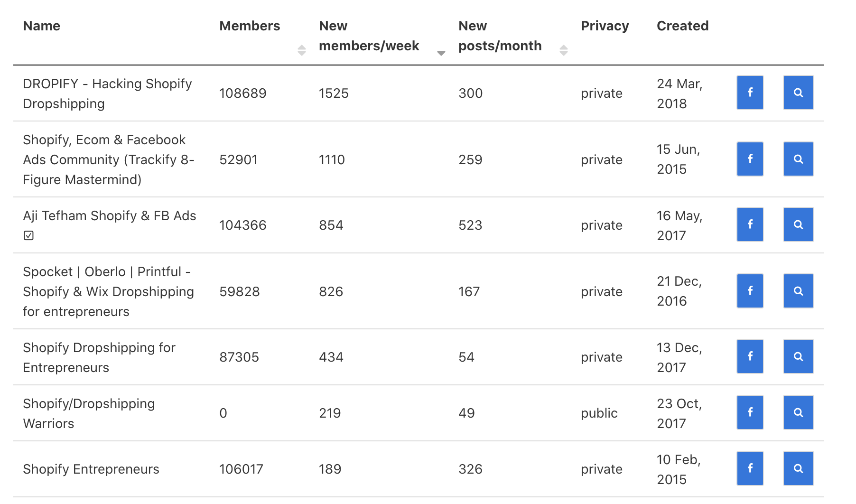This screenshot has height=504, width=856.
Task: Click the Name column header
Action: click(42, 26)
